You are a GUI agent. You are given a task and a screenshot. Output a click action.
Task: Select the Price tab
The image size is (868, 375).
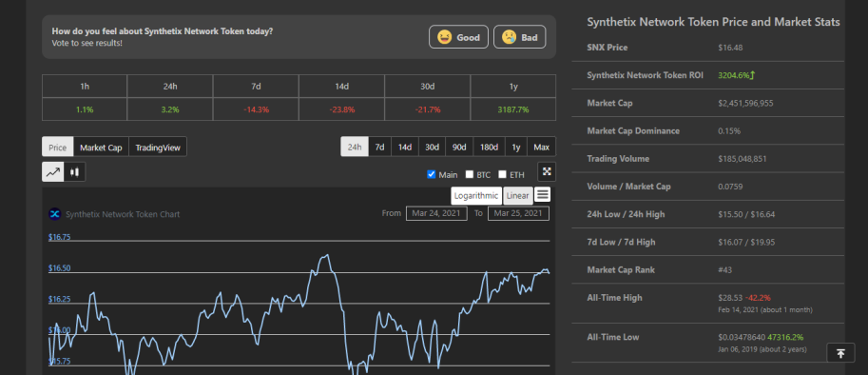coord(58,148)
